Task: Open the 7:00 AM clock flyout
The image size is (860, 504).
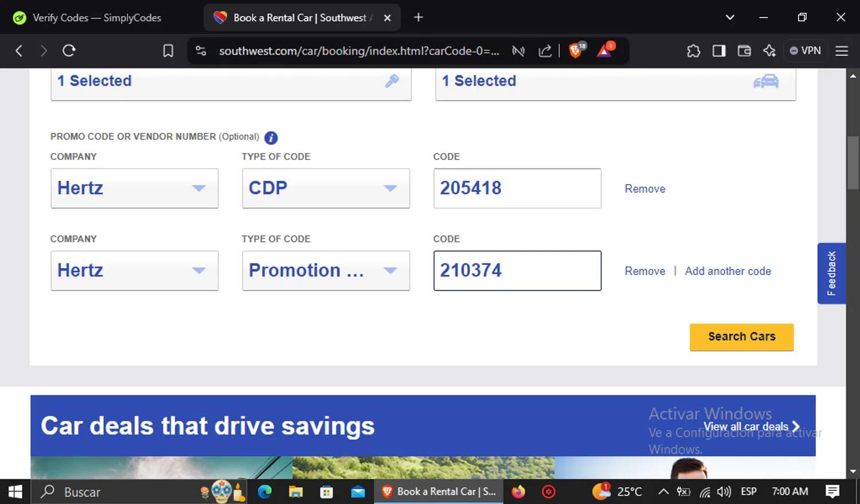Action: (790, 492)
